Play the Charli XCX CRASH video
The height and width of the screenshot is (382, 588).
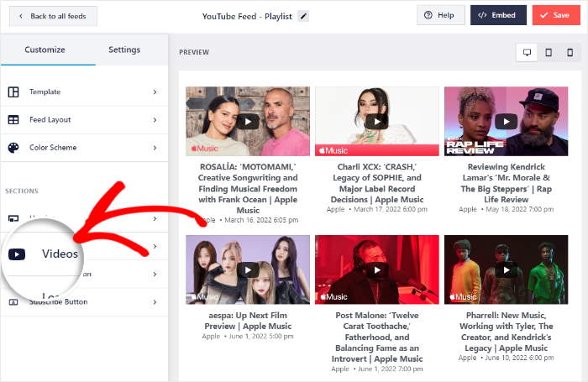pos(376,121)
